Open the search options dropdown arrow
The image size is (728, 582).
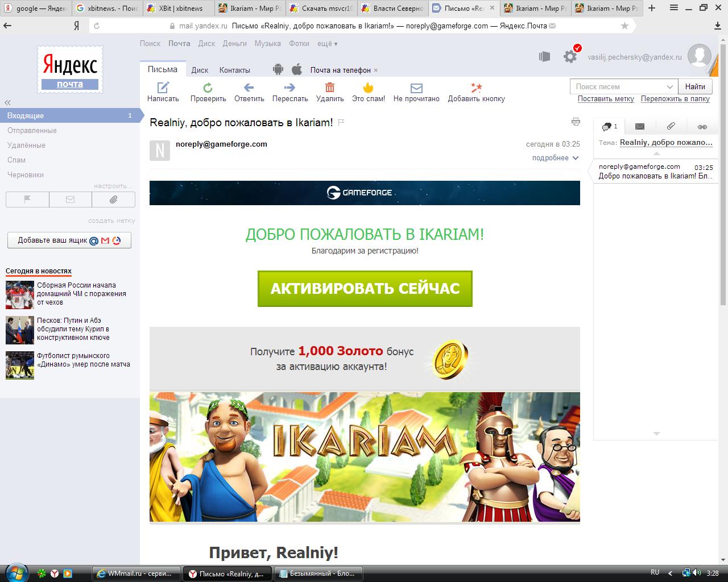(669, 87)
